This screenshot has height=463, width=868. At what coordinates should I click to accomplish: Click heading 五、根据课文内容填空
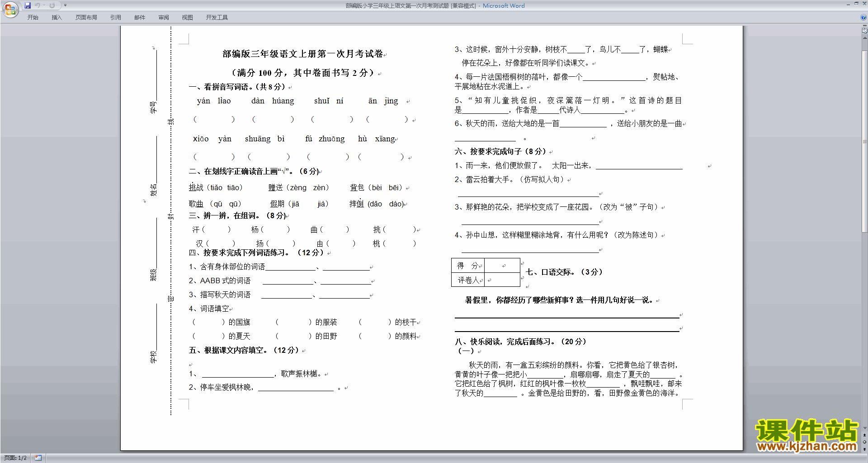click(244, 350)
